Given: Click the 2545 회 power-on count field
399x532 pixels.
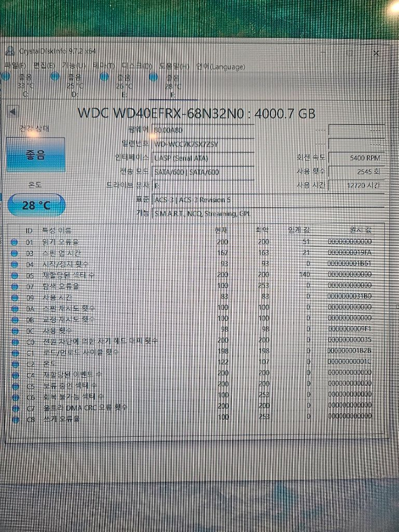Looking at the screenshot, I should [x=356, y=172].
